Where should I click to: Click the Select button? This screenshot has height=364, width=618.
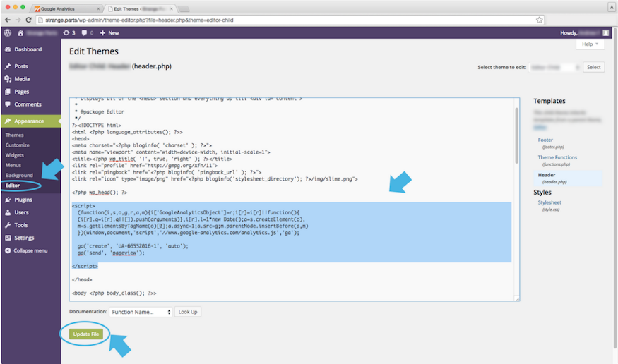click(x=593, y=67)
